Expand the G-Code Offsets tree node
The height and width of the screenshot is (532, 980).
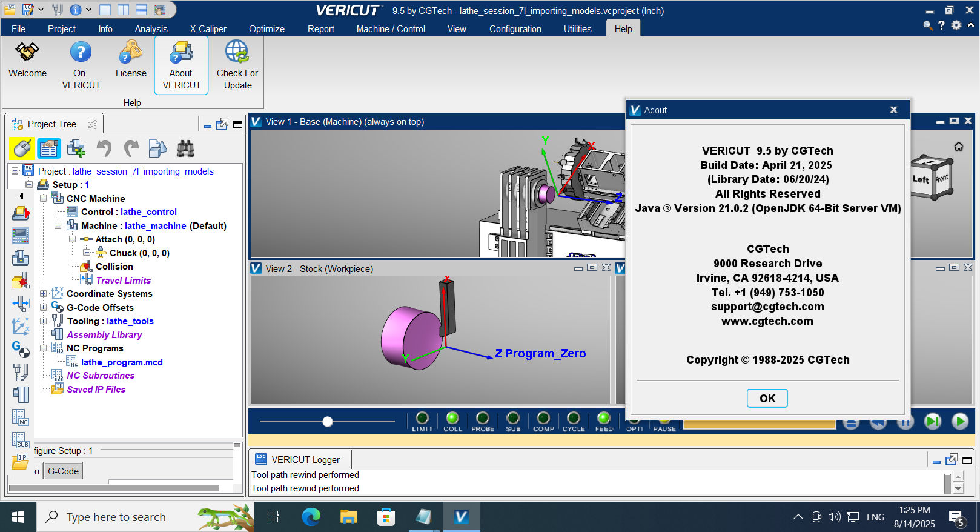(44, 307)
